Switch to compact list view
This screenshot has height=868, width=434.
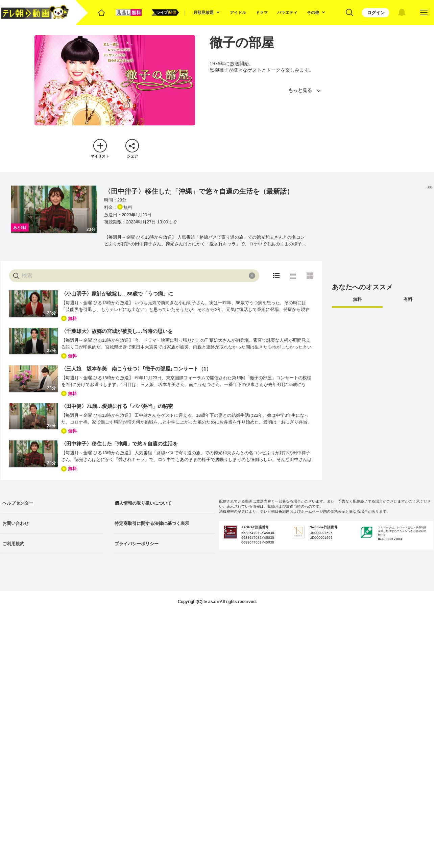pos(293,275)
